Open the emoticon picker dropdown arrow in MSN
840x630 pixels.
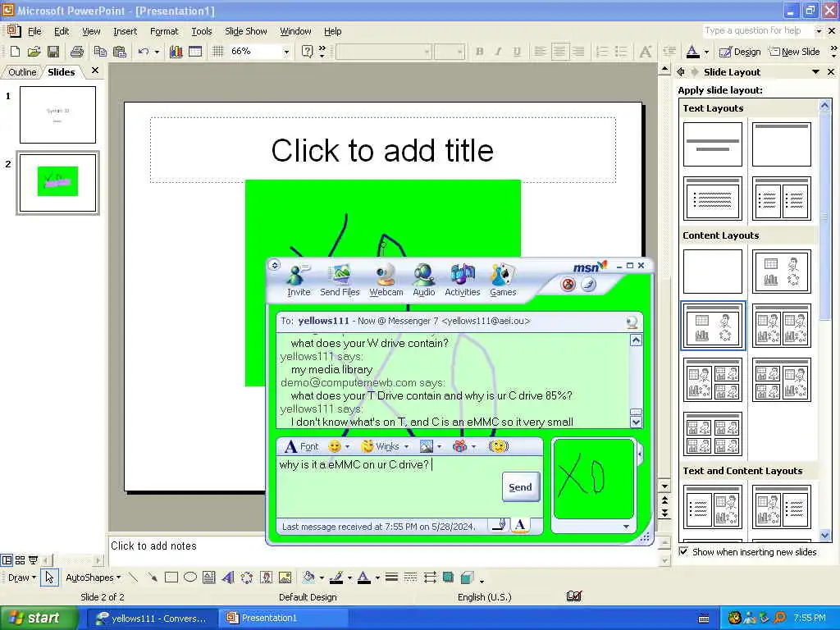[x=348, y=446]
